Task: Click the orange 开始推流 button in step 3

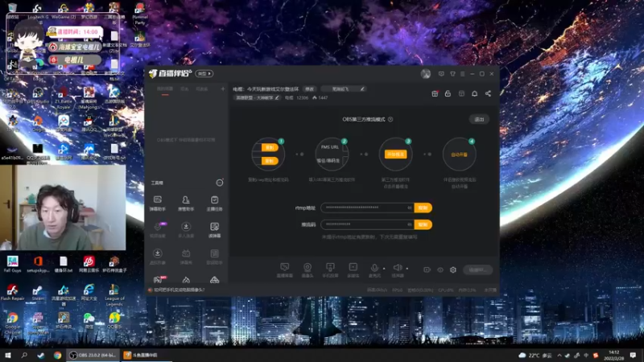Action: pyautogui.click(x=395, y=154)
